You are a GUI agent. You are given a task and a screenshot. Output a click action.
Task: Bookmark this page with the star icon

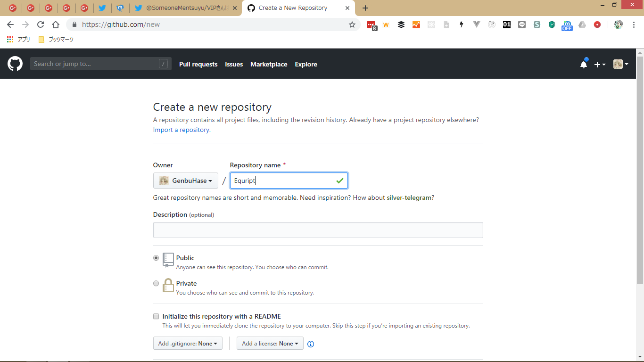[352, 25]
